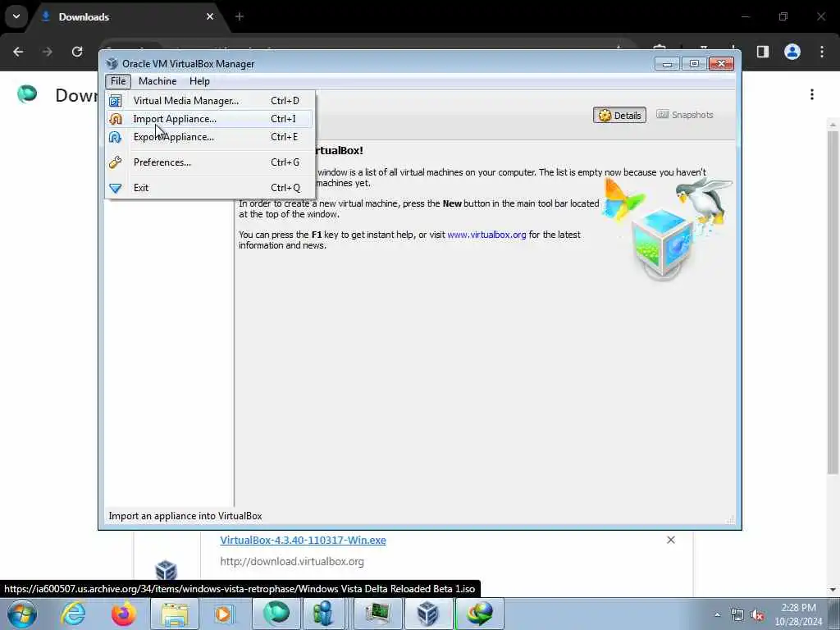Remove VirtualBox download entry with X
This screenshot has width=840, height=630.
671,540
